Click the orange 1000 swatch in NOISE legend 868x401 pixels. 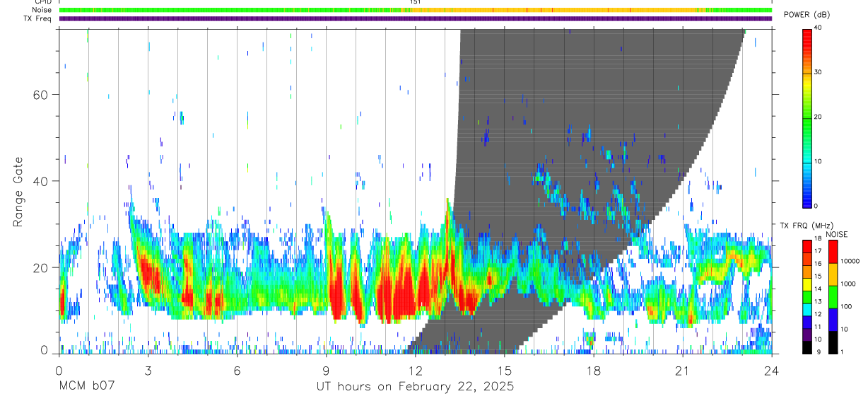pos(833,274)
